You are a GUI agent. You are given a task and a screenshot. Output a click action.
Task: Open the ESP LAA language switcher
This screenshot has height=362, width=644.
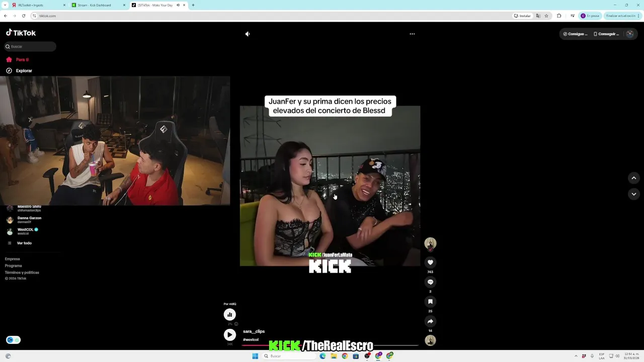coord(602,356)
